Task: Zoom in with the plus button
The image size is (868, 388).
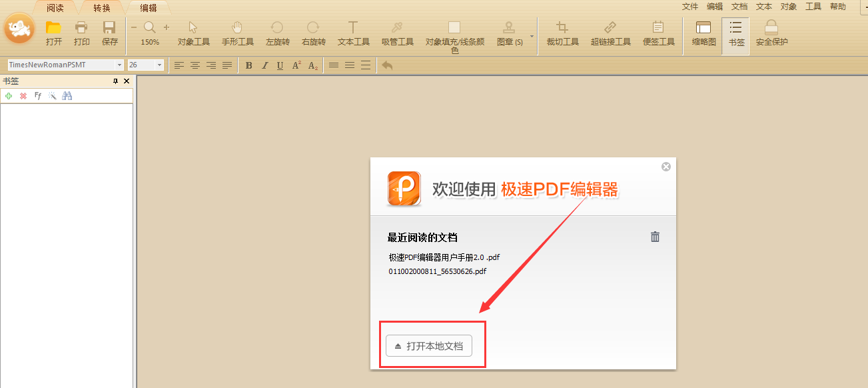Action: (x=167, y=27)
